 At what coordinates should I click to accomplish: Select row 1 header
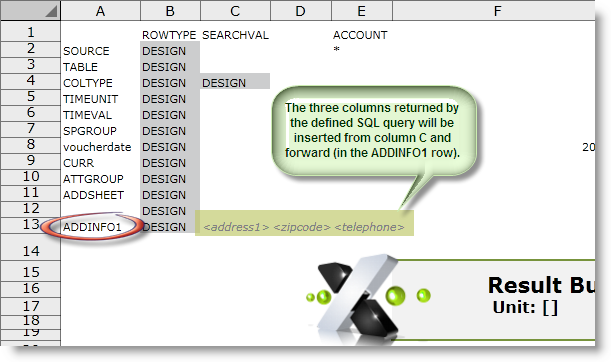coord(30,31)
